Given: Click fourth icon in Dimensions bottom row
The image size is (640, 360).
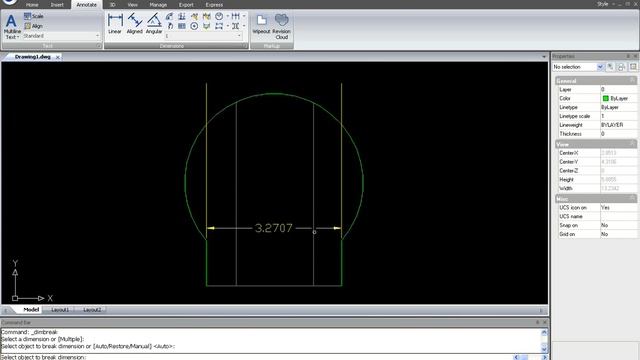Looking at the screenshot, I should click(x=207, y=26).
